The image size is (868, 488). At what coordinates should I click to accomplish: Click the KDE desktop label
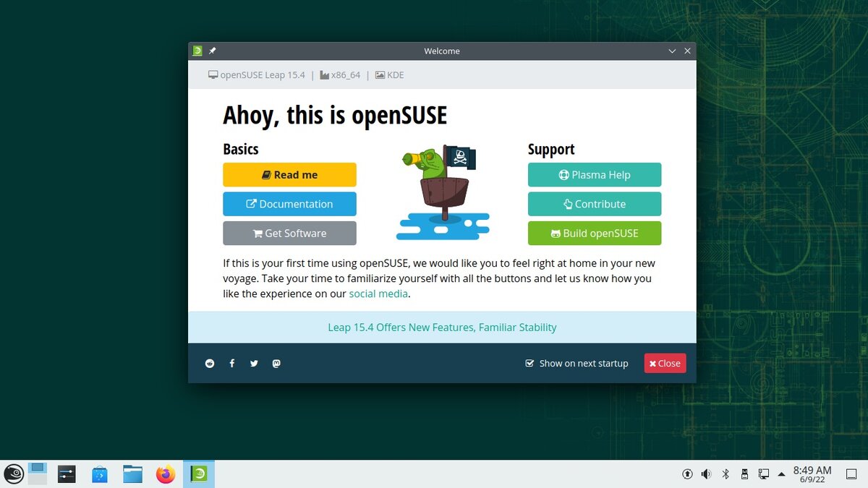(390, 75)
